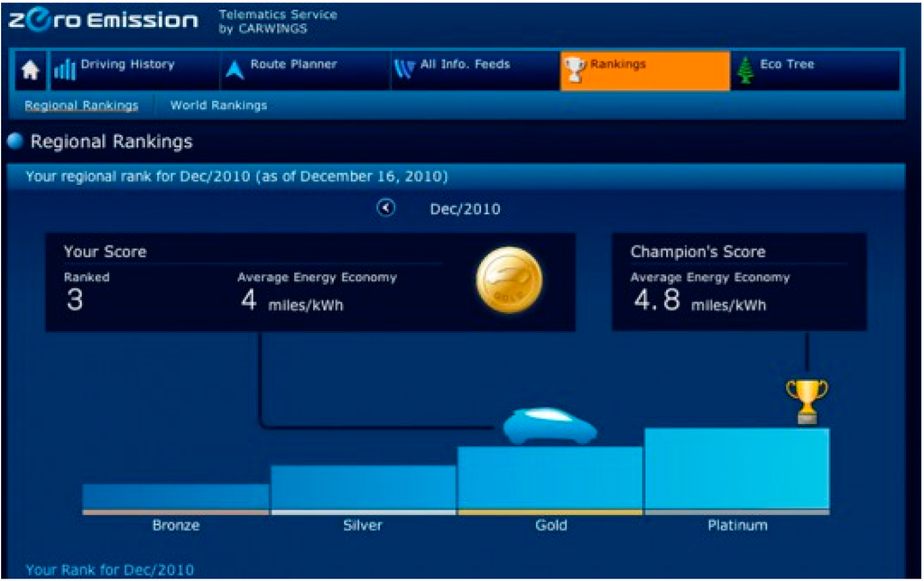Click the champion trophy above Platinum bar

point(806,401)
